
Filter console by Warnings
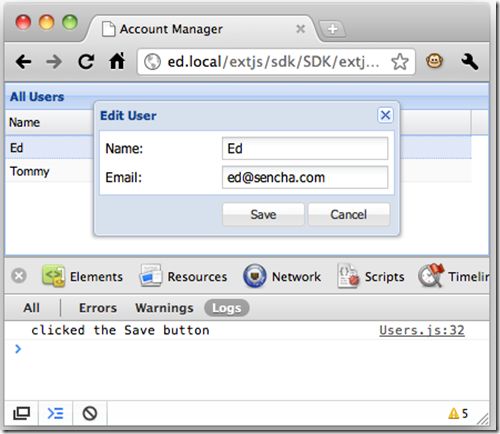tap(164, 308)
